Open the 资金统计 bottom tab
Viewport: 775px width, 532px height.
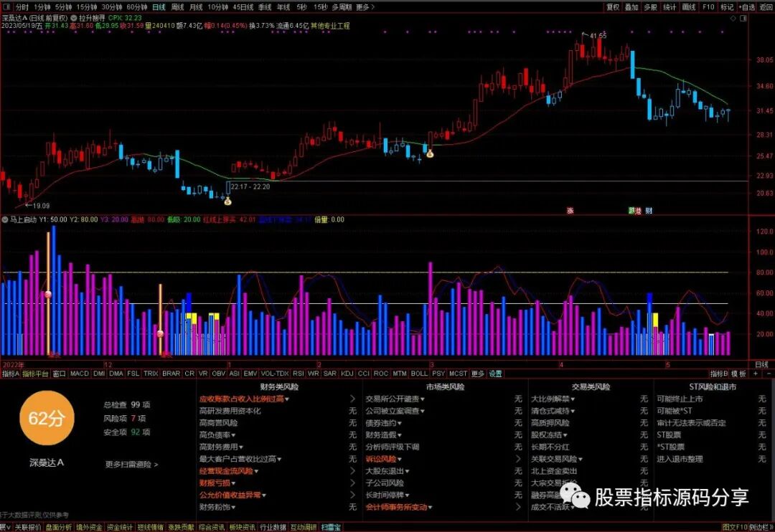(x=119, y=528)
